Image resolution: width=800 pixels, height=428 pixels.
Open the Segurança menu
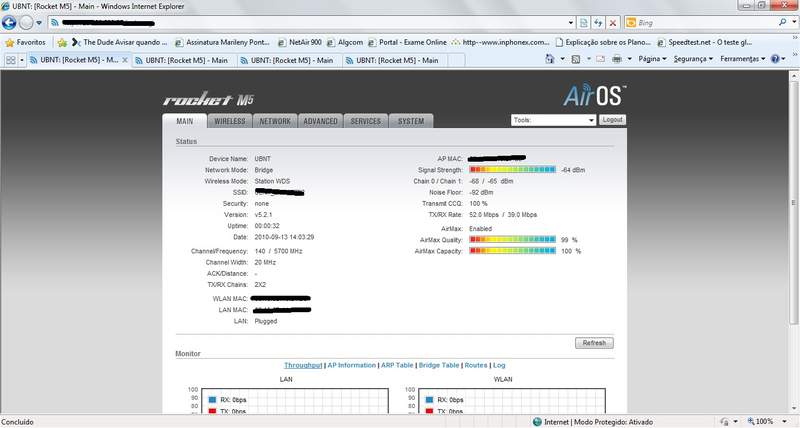[x=693, y=59]
